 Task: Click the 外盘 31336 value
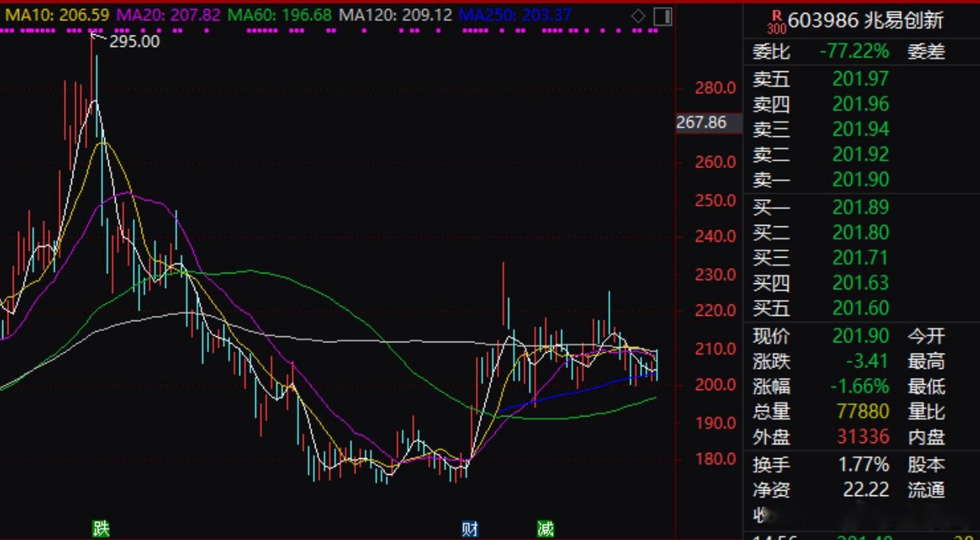pyautogui.click(x=863, y=437)
